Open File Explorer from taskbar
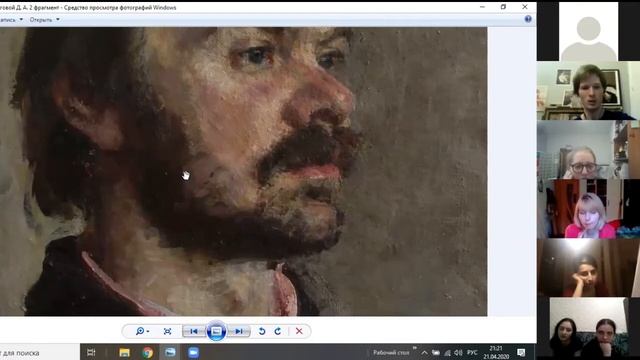The width and height of the screenshot is (640, 360). [124, 352]
